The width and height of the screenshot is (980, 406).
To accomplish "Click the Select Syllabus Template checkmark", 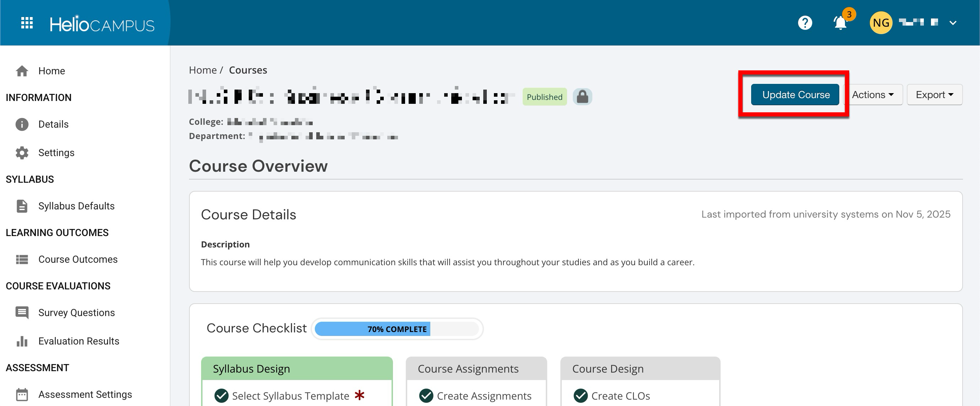I will tap(221, 396).
